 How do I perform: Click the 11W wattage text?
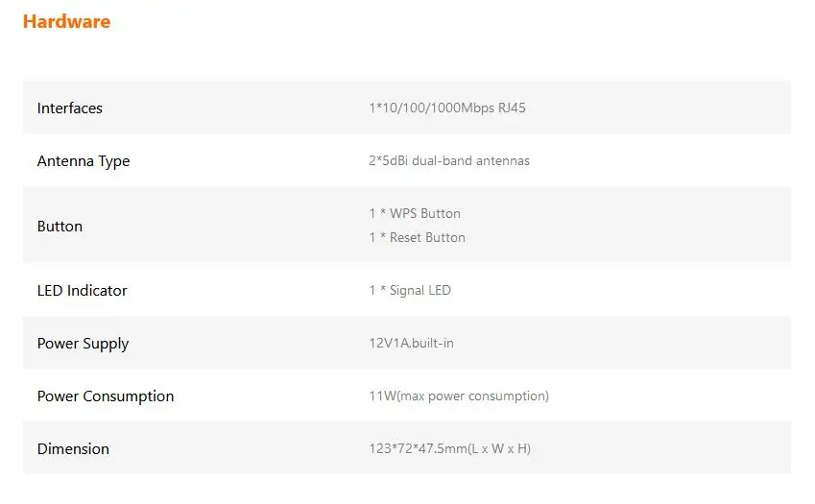tap(380, 396)
